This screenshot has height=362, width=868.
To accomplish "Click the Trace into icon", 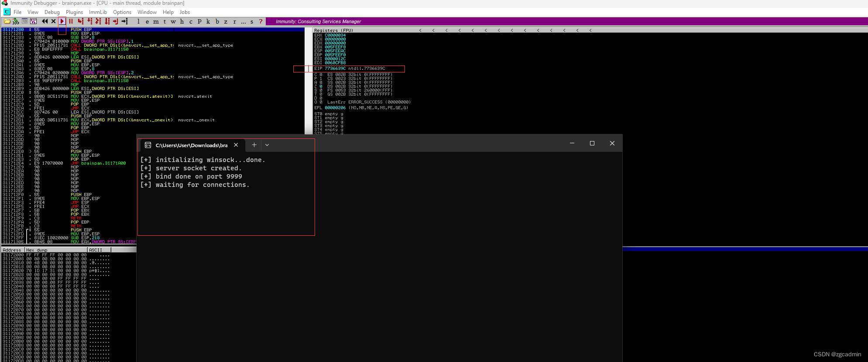I will coord(98,21).
